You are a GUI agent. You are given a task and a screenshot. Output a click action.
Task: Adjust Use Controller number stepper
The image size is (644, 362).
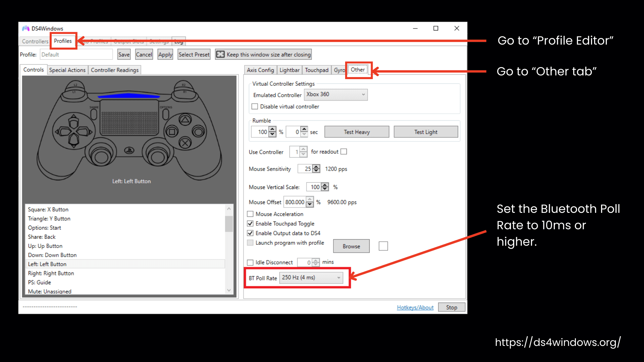click(303, 152)
